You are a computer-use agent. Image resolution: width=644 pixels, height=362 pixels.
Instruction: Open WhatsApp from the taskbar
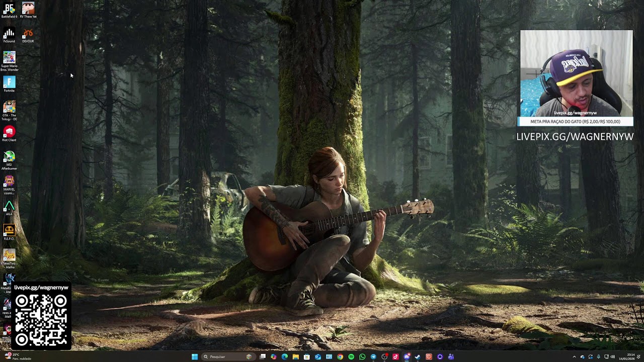click(x=362, y=357)
